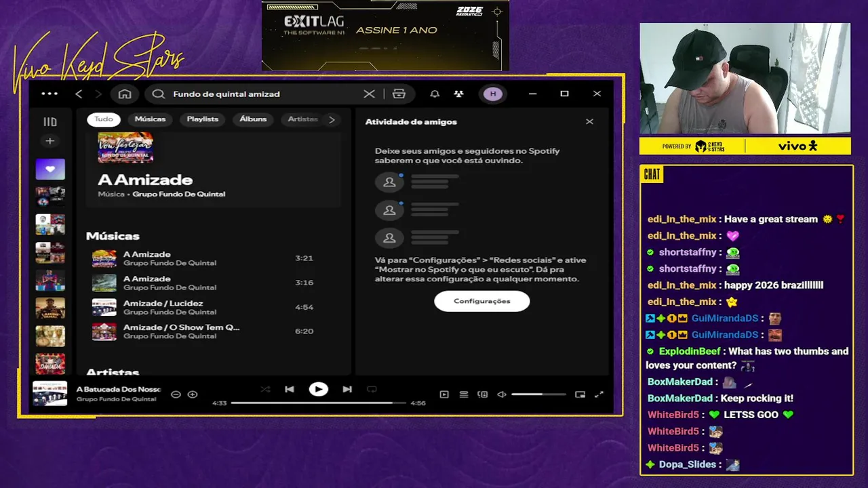Show more filter chips with arrow

pyautogui.click(x=332, y=119)
